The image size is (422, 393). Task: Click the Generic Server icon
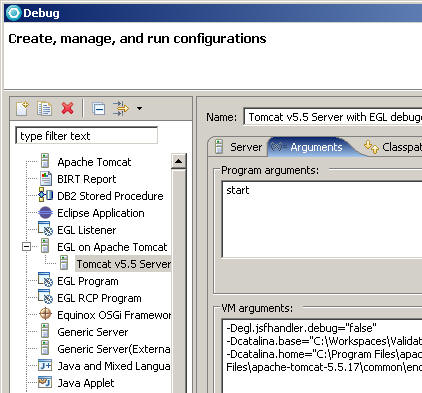45,331
